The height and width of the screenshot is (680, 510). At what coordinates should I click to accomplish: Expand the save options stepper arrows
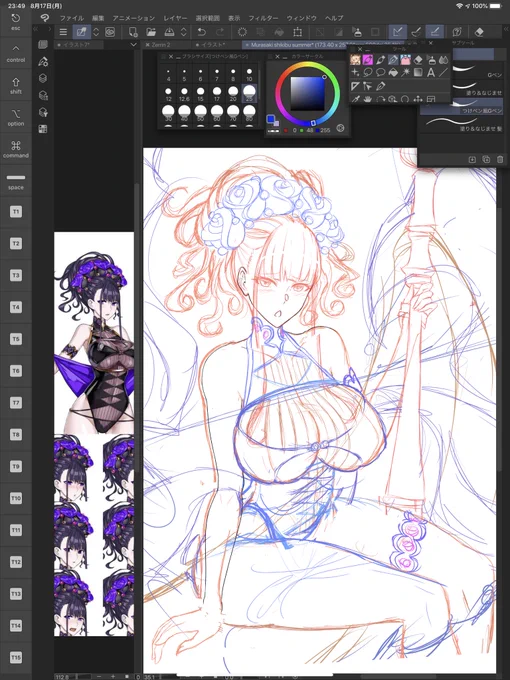[183, 32]
